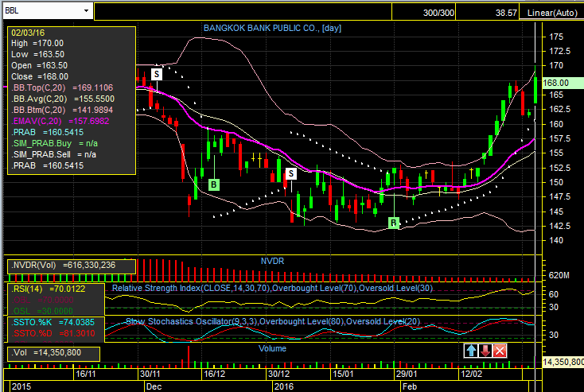Viewport: 584px width, 392px height.
Task: Click the Volume panel title
Action: coord(272,348)
